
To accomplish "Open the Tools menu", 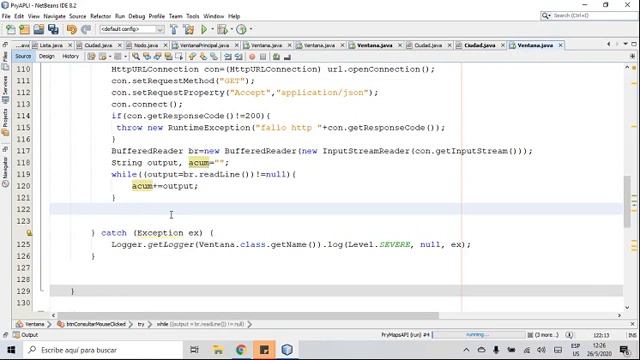I will (x=193, y=16).
